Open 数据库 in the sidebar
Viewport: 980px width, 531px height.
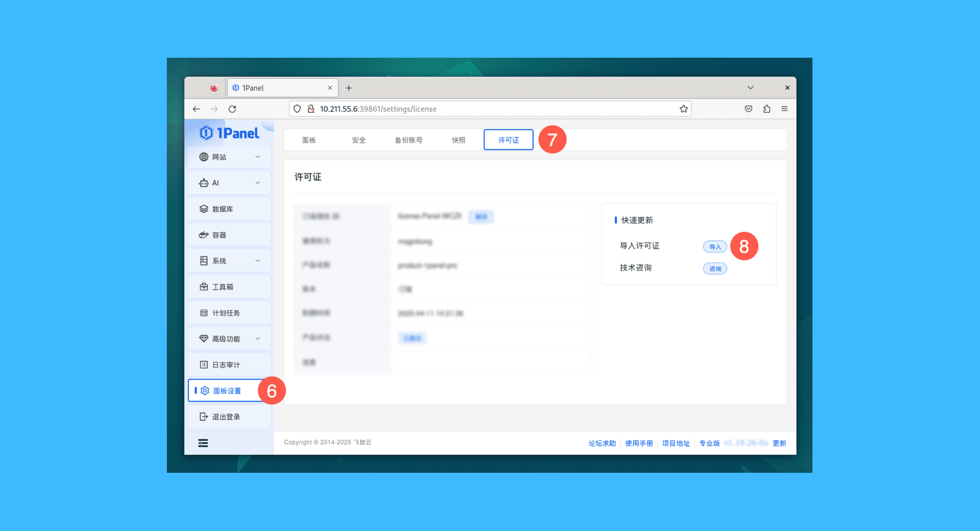click(x=229, y=209)
